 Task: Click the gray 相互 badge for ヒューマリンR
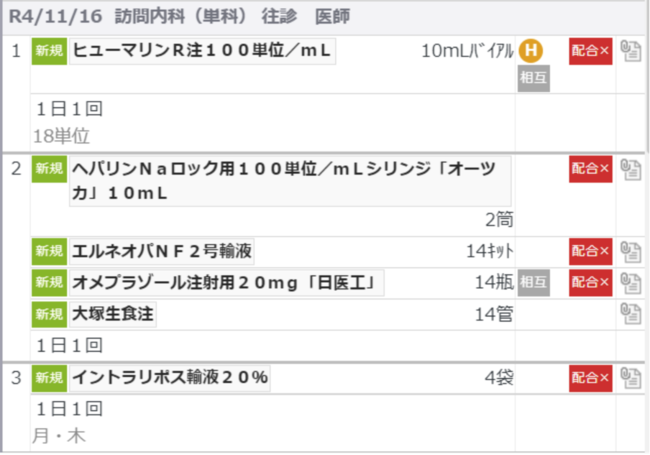534,78
